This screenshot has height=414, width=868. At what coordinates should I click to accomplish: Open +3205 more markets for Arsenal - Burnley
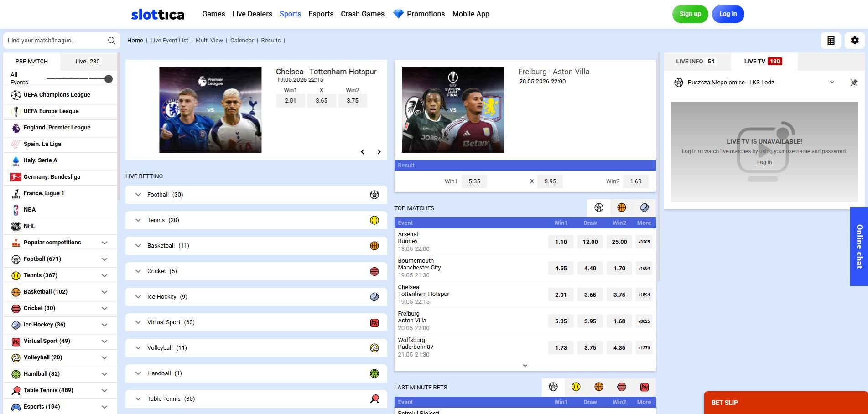pos(644,242)
